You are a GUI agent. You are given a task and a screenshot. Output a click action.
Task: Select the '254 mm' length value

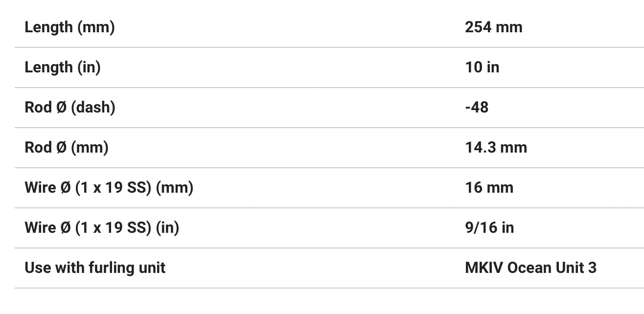pyautogui.click(x=493, y=27)
